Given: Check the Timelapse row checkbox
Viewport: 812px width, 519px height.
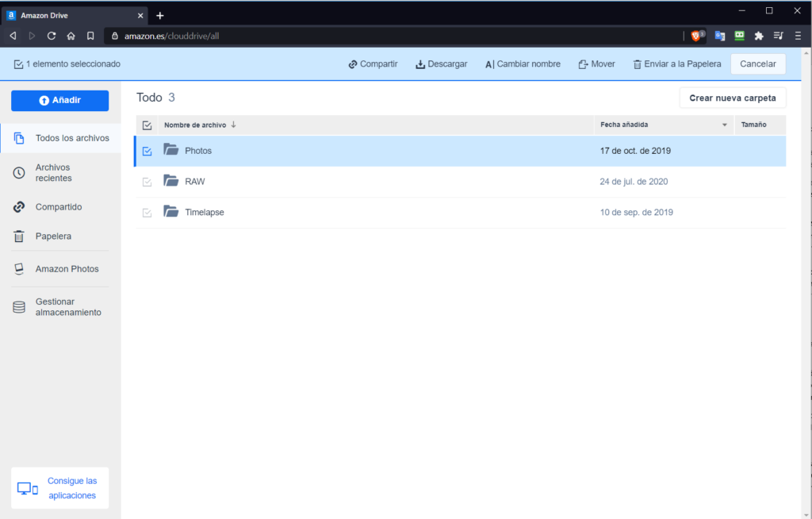Looking at the screenshot, I should pos(147,213).
